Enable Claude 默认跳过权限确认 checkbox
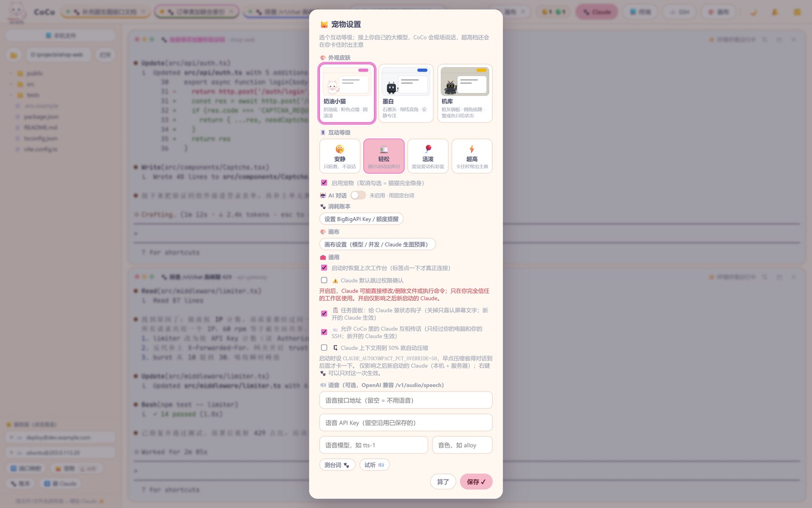 (x=324, y=280)
